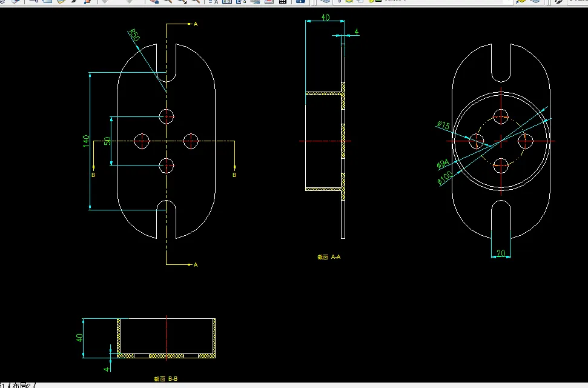Click the 截面 A-A section label
Screen dimensions: 588x388
[329, 257]
